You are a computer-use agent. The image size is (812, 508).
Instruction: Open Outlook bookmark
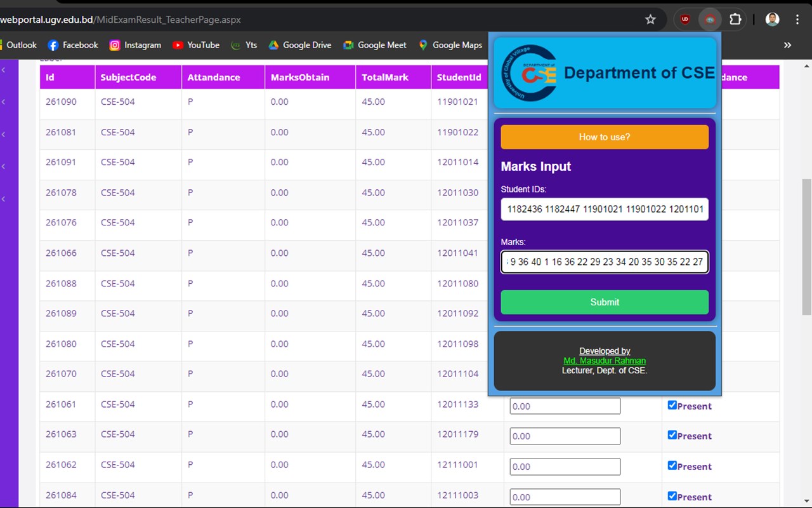(18, 45)
